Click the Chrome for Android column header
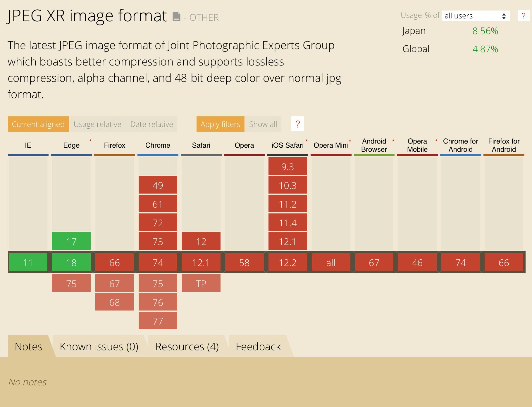532x407 pixels. (x=461, y=145)
